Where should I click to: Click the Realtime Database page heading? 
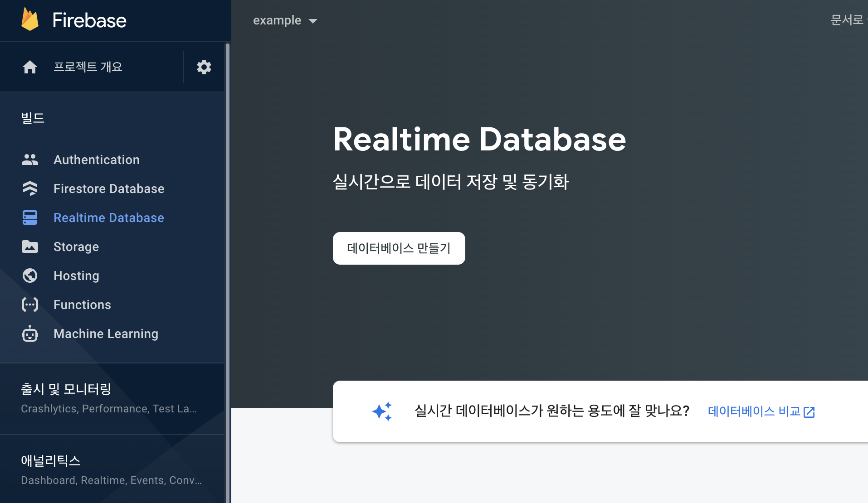(479, 139)
